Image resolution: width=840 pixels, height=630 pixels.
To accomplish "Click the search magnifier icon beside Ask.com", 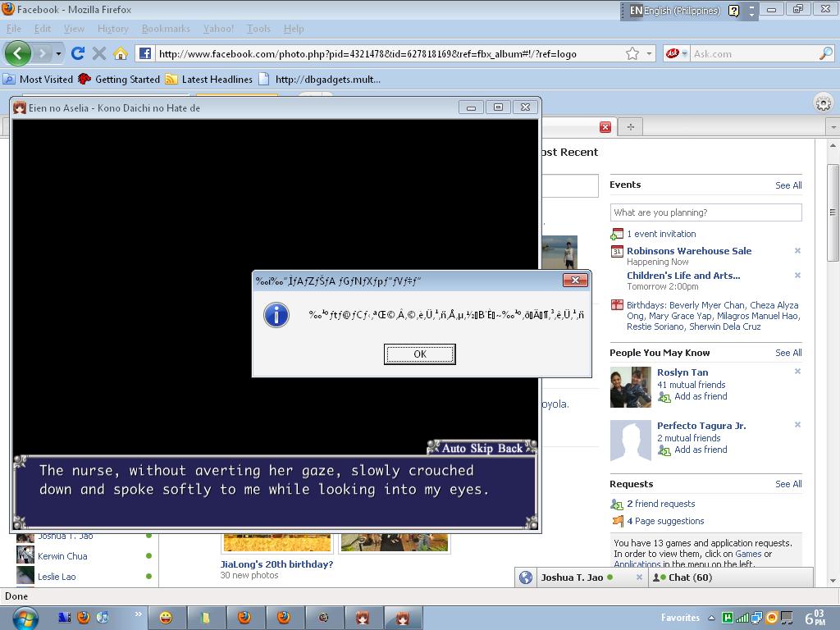I will (x=826, y=53).
